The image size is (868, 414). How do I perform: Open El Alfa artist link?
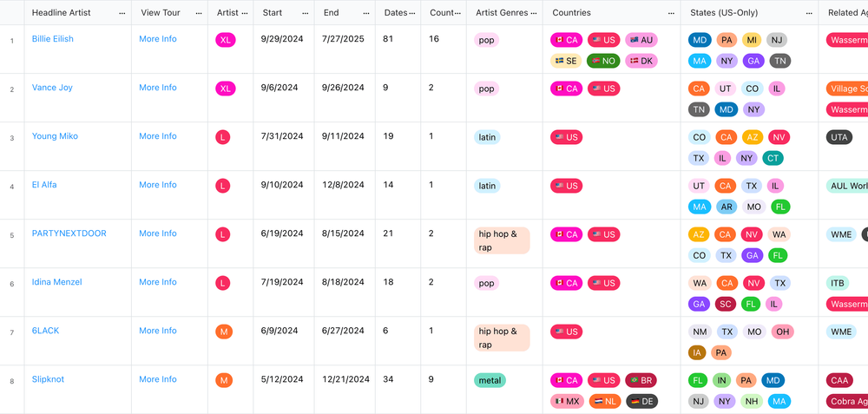coord(44,185)
